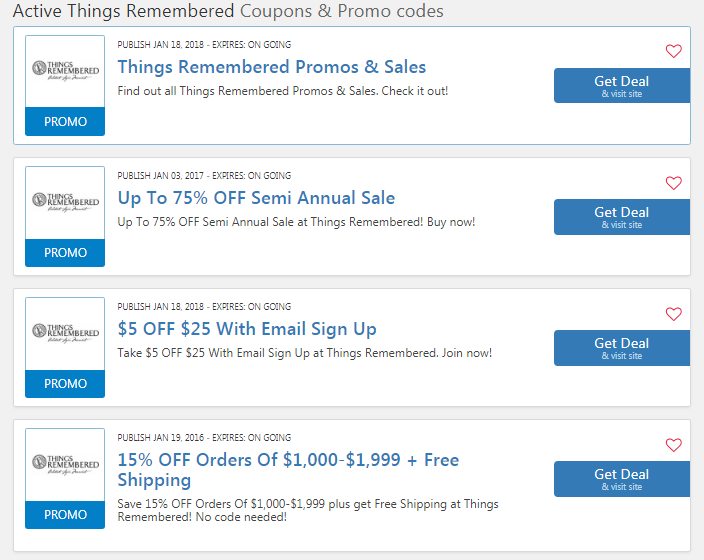
Task: Open Things Remembered Promos & Sales title link
Action: 272,67
